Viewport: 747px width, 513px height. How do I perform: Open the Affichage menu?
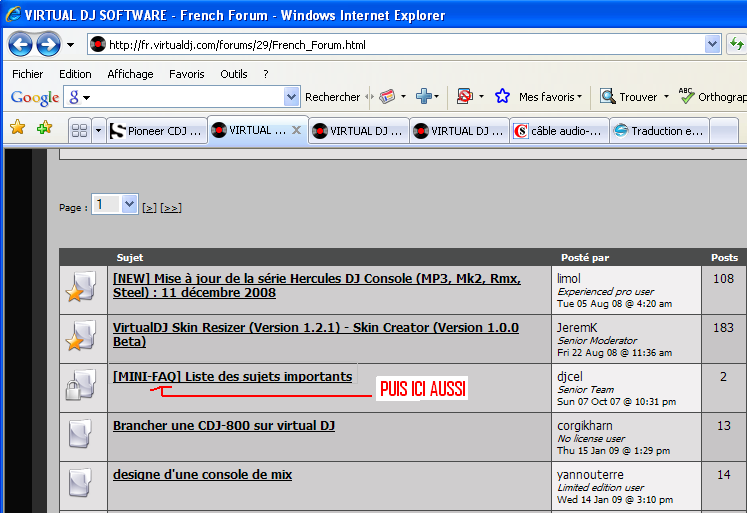[130, 74]
